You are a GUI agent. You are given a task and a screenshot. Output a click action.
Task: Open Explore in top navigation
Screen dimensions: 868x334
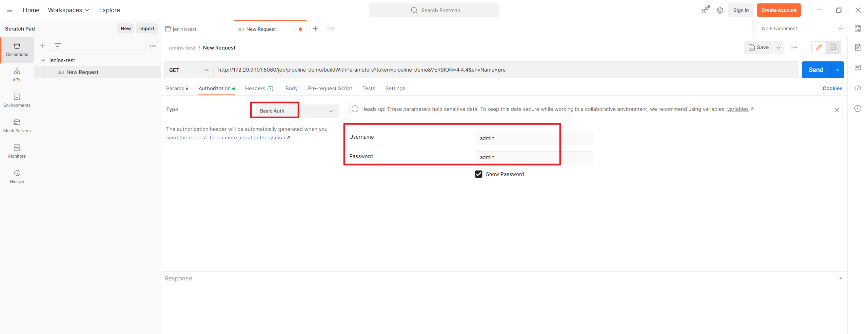click(110, 10)
